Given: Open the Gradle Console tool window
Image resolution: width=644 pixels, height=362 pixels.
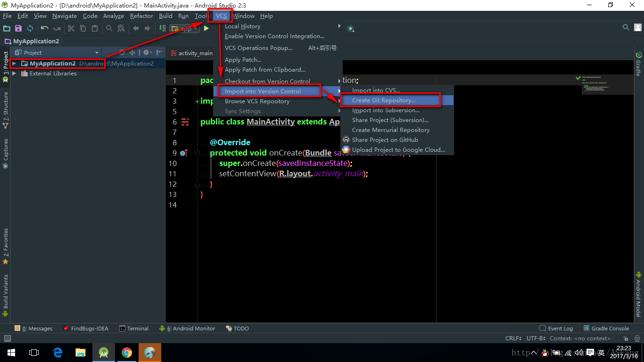Looking at the screenshot, I should pos(606,329).
